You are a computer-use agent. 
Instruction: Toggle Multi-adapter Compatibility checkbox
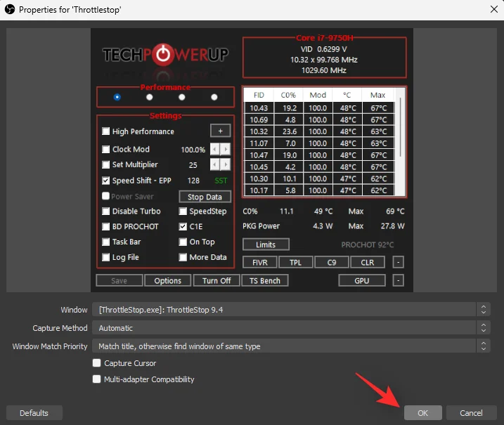point(97,379)
